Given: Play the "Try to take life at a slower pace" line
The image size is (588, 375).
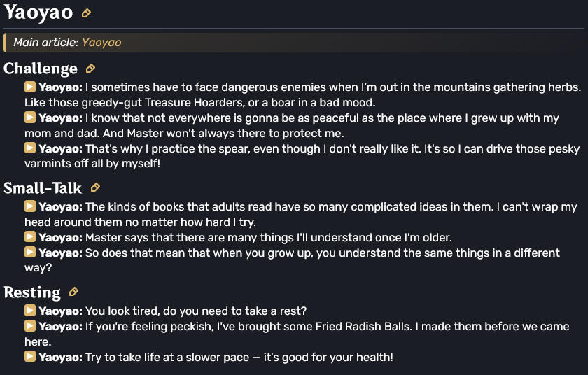Looking at the screenshot, I should click(30, 357).
